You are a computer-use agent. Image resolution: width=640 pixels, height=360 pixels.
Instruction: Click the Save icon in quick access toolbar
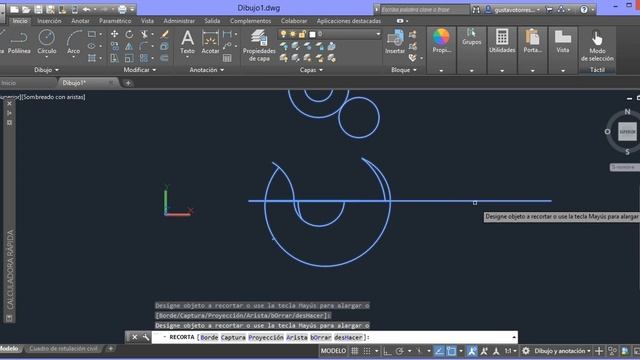click(x=38, y=9)
